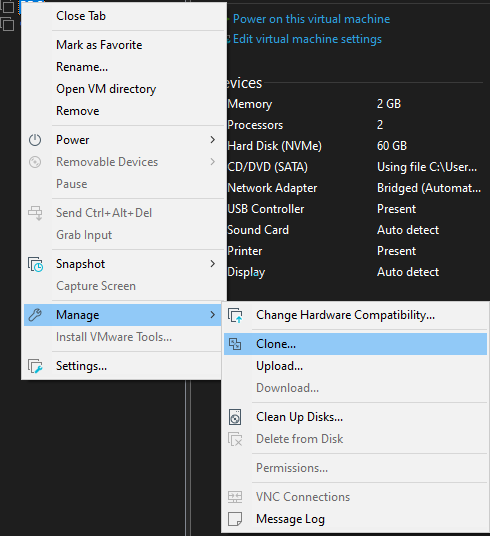
Task: Click the 2 GB memory value
Action: point(389,104)
